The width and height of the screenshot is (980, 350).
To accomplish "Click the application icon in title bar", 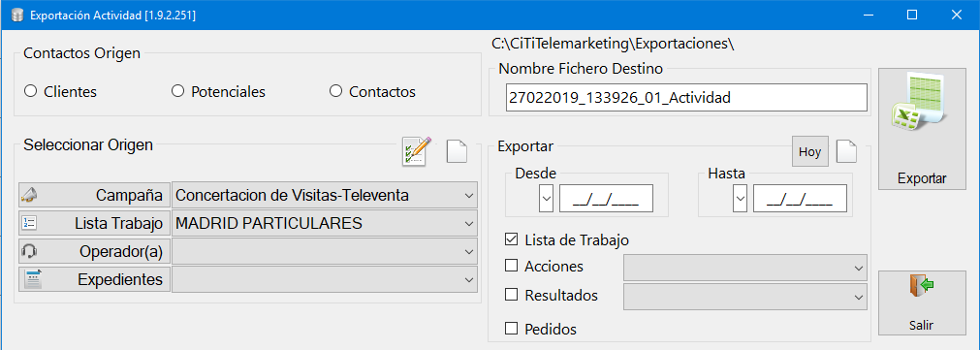I will click(x=16, y=15).
